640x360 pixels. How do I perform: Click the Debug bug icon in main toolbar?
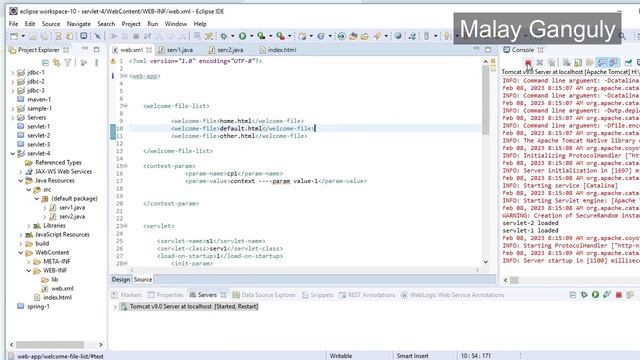click(x=224, y=36)
